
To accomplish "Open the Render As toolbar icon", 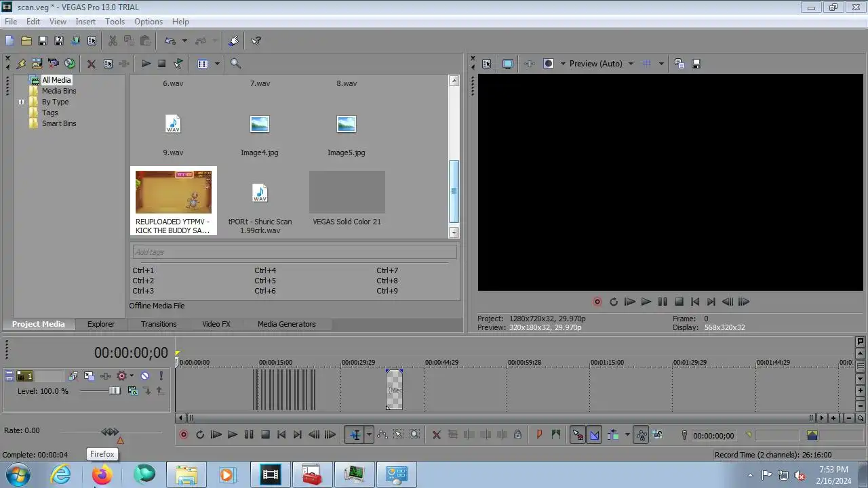I will point(75,41).
